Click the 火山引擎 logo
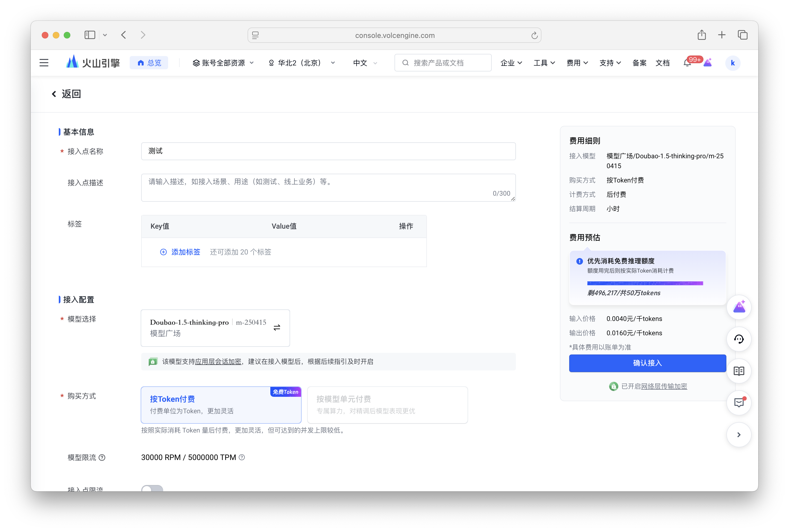Viewport: 789px width, 532px height. (92, 62)
